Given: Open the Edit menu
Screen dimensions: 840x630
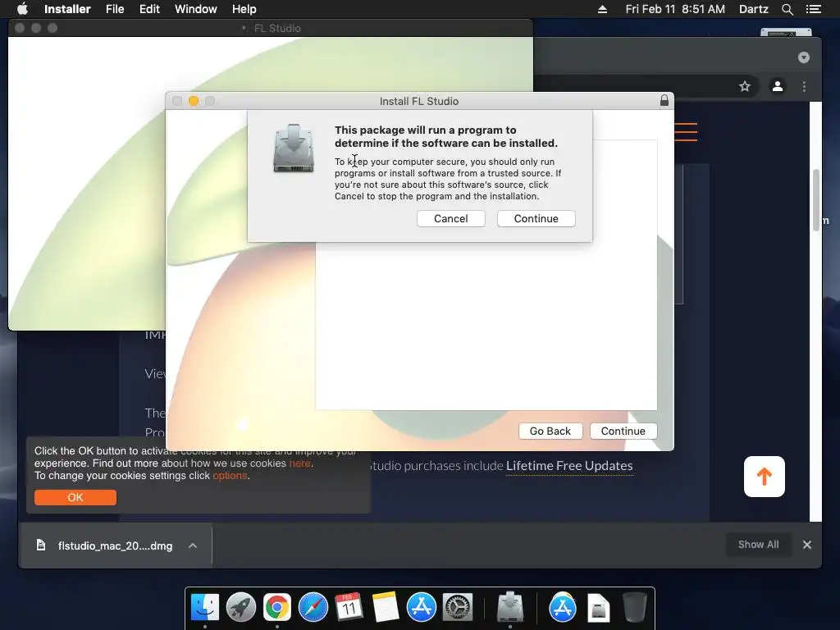Looking at the screenshot, I should [149, 9].
